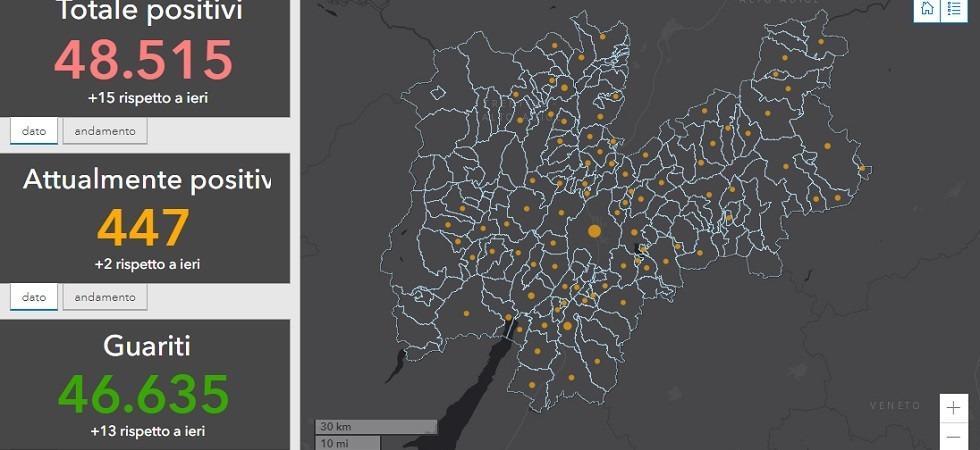Open the map legend list icon
This screenshot has height=450, width=980.
[x=954, y=9]
